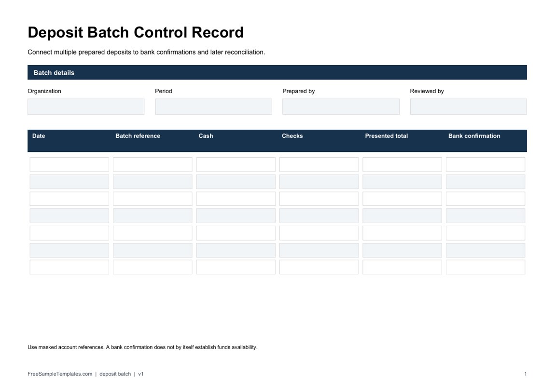This screenshot has width=555, height=392.
Task: Click the Checks cell in third table row
Action: pos(319,199)
